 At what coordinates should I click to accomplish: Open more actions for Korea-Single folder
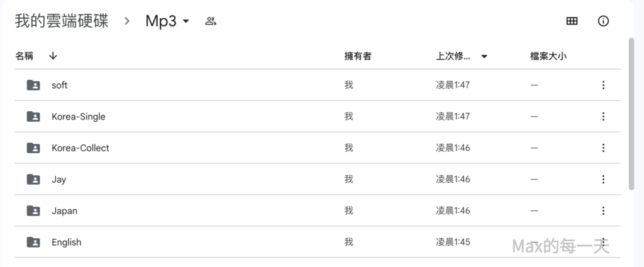click(603, 117)
